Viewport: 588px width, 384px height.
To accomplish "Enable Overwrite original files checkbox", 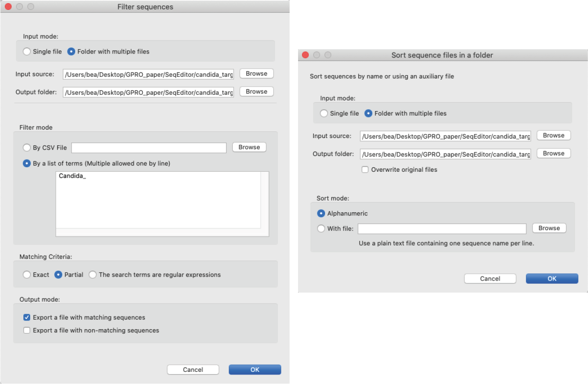I will (365, 170).
